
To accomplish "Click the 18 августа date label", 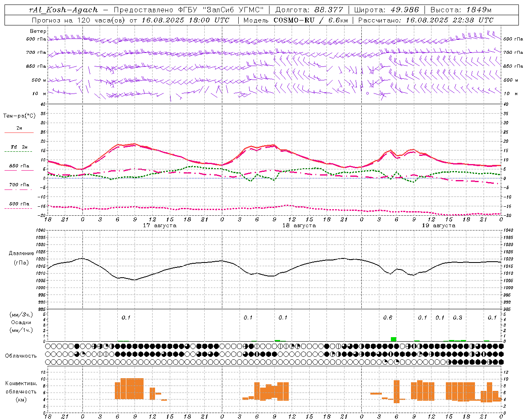I will pos(299,226).
